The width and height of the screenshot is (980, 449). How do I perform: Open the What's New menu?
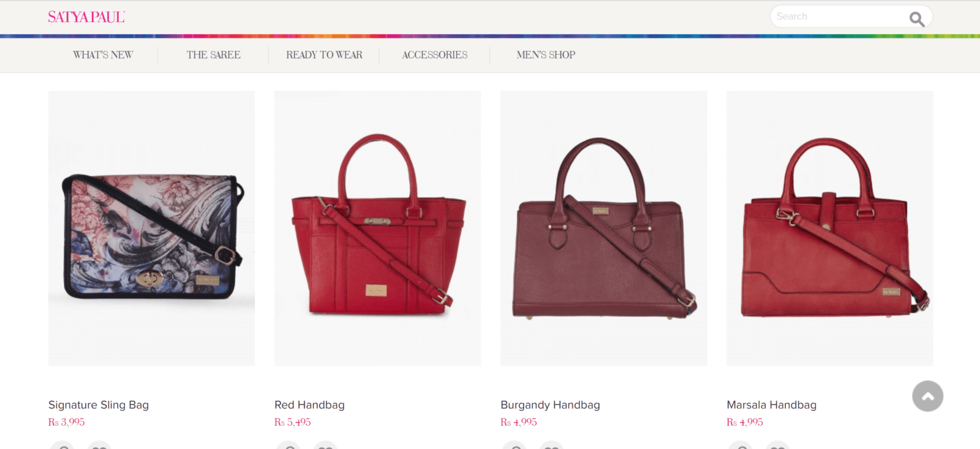click(x=103, y=55)
